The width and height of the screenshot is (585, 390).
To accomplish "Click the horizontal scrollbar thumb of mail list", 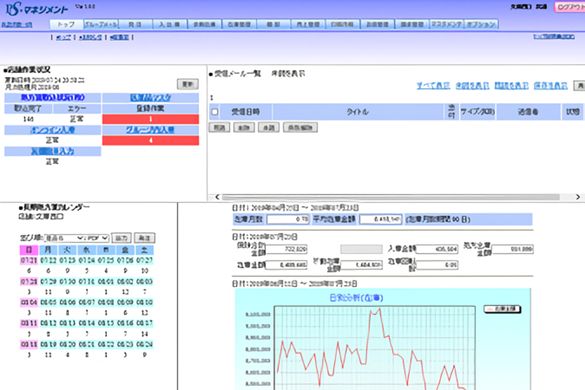I will (x=391, y=197).
